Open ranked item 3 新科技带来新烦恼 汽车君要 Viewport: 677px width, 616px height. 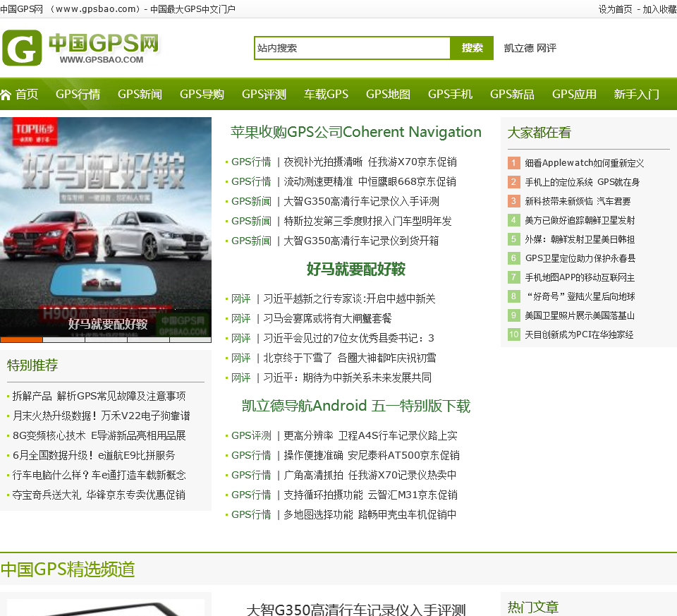(x=578, y=201)
